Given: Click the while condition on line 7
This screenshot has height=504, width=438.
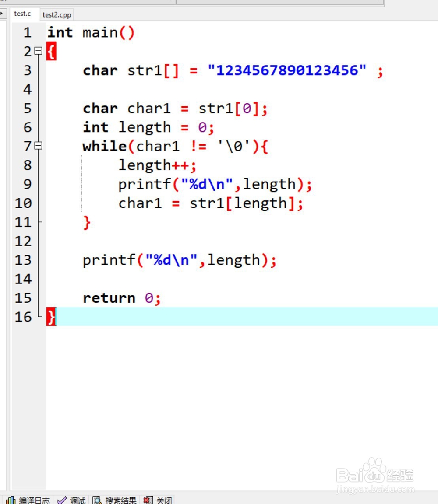Looking at the screenshot, I should [x=194, y=147].
